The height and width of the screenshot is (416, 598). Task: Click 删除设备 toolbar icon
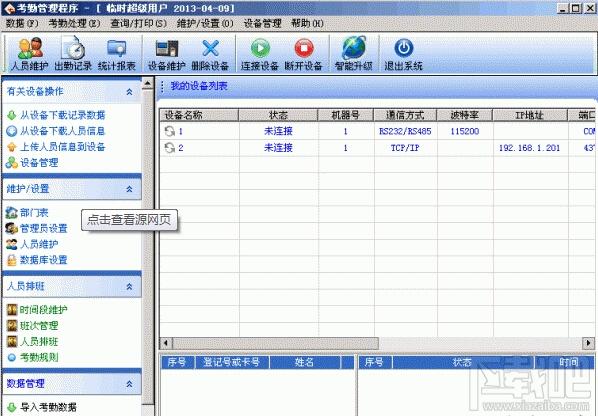point(210,54)
